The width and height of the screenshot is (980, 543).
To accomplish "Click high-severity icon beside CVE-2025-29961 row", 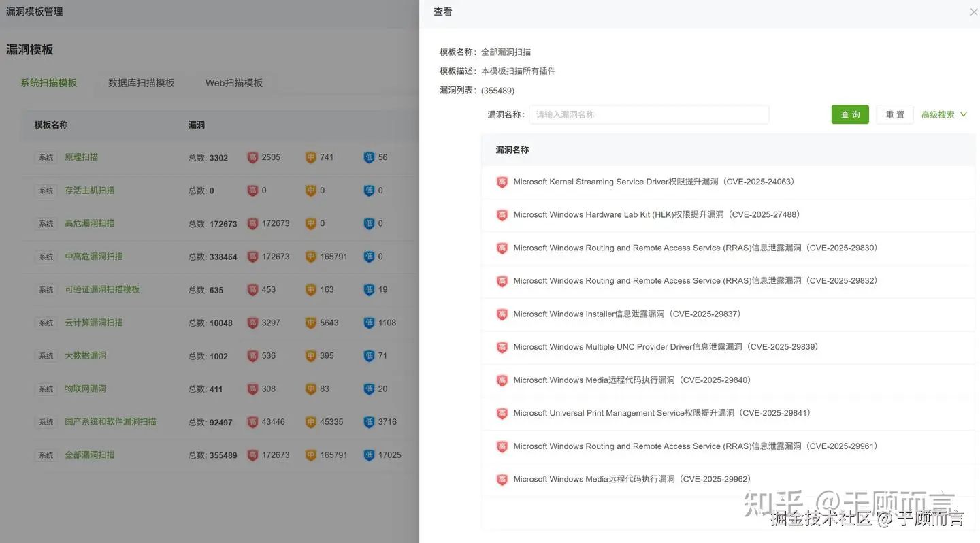I will click(502, 447).
